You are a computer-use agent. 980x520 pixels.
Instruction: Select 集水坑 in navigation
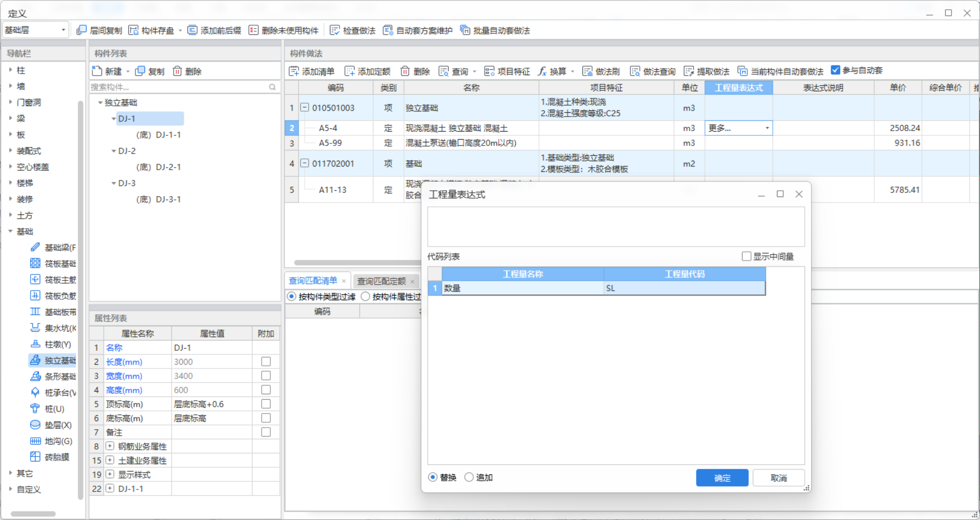[x=53, y=328]
